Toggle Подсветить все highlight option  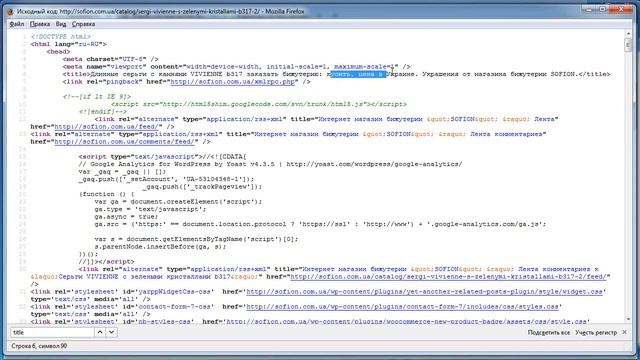coord(549,333)
